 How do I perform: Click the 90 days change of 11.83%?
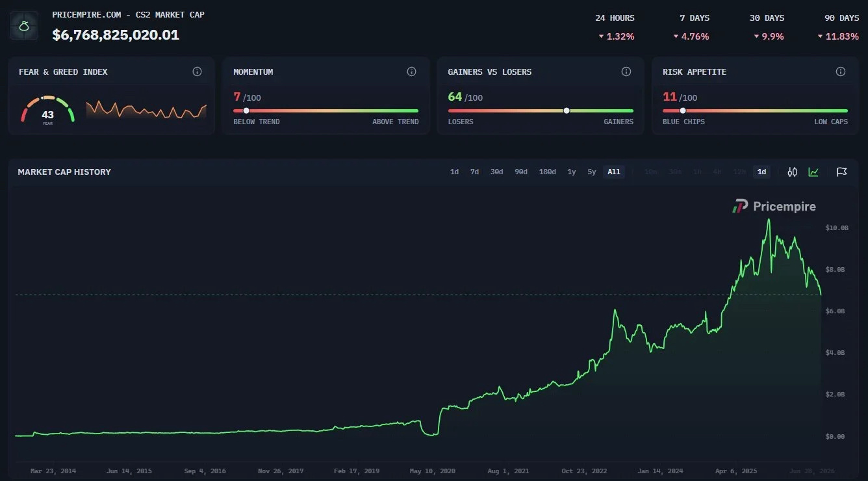[838, 36]
